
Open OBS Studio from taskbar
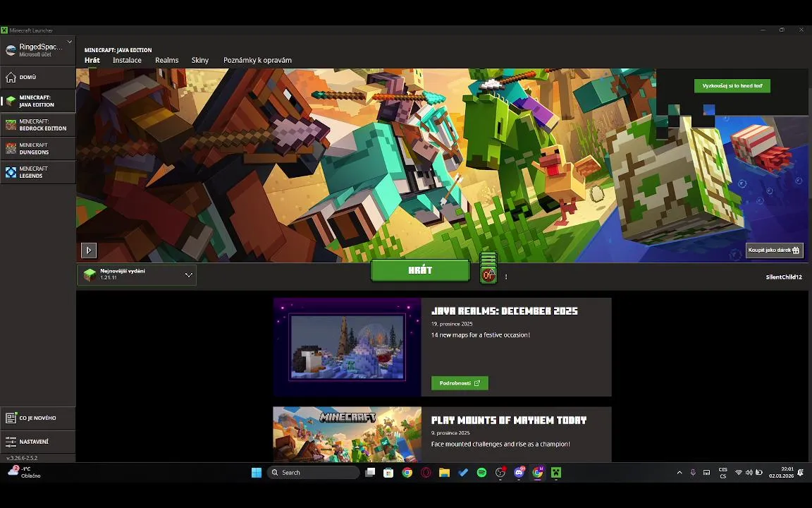(x=500, y=473)
